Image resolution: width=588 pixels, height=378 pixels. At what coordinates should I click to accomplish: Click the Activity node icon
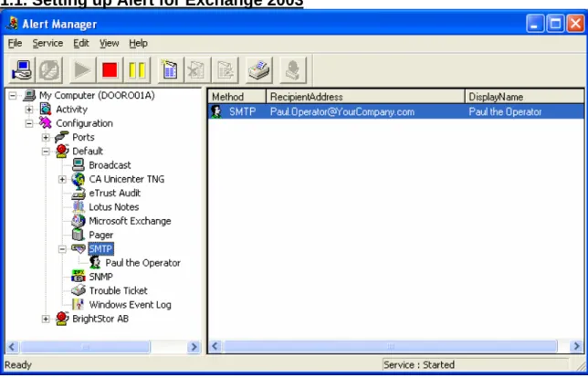pos(46,110)
